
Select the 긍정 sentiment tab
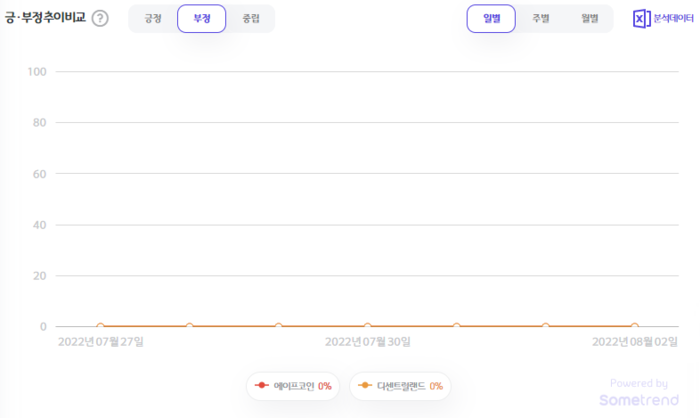[153, 18]
